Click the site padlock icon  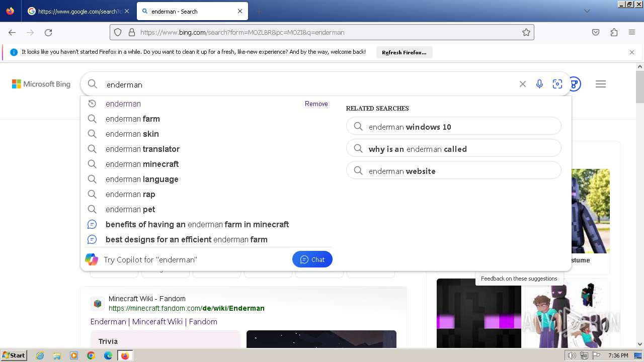[x=132, y=32]
